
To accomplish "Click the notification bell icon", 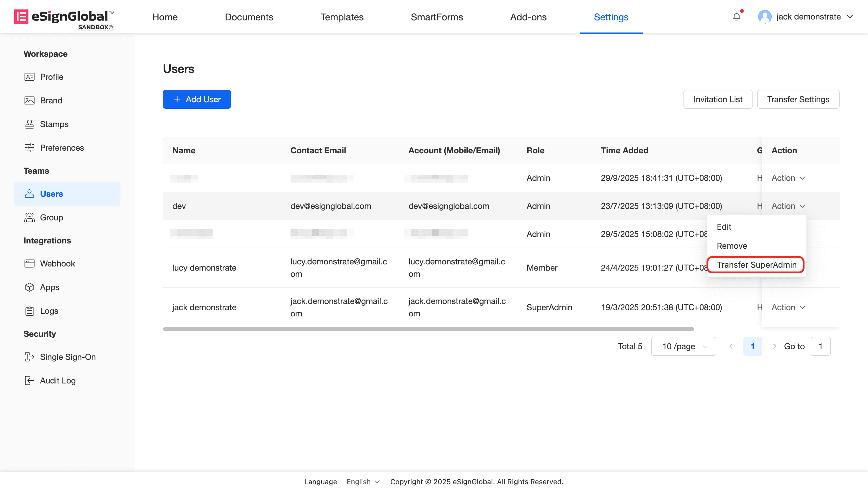I will [736, 17].
